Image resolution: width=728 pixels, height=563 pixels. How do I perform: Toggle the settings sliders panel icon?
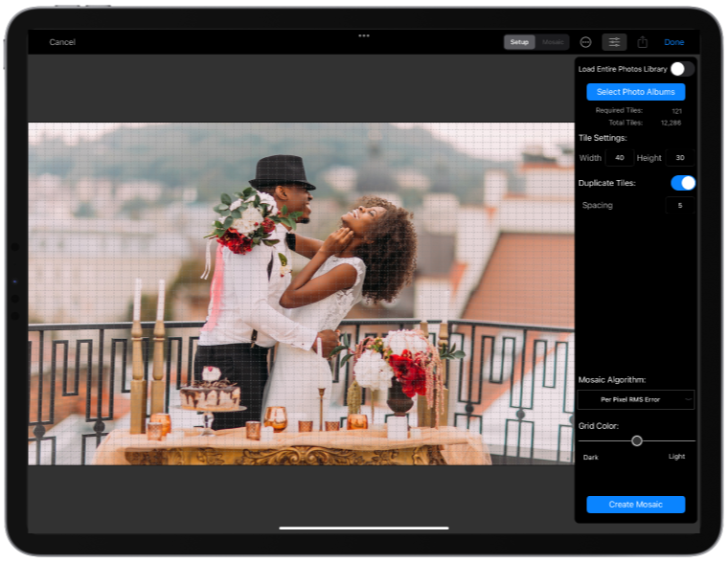(614, 42)
